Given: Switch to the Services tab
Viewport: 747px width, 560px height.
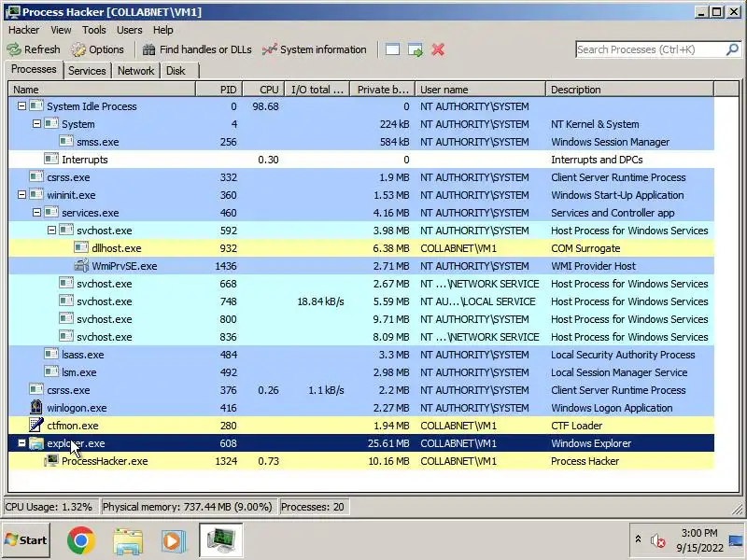Looking at the screenshot, I should point(87,71).
